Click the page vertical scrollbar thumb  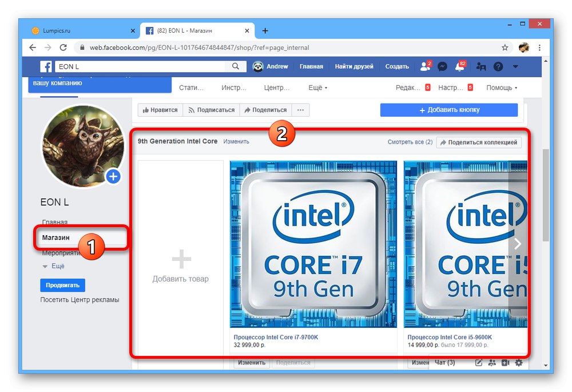pos(545,195)
